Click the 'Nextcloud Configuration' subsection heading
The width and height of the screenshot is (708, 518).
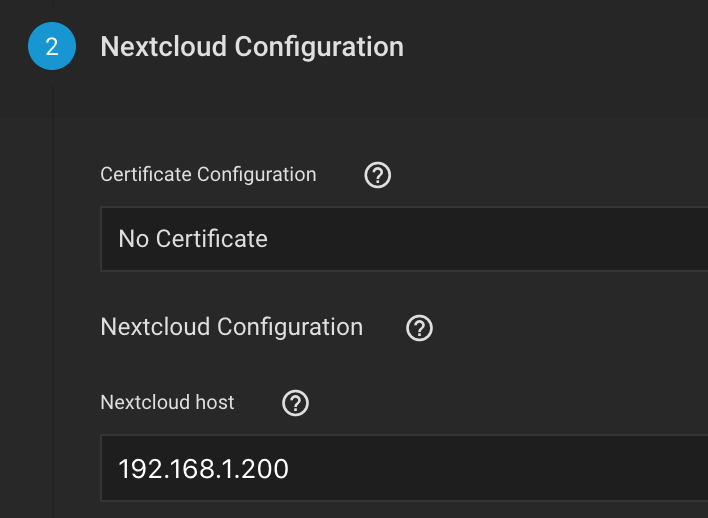tap(231, 327)
